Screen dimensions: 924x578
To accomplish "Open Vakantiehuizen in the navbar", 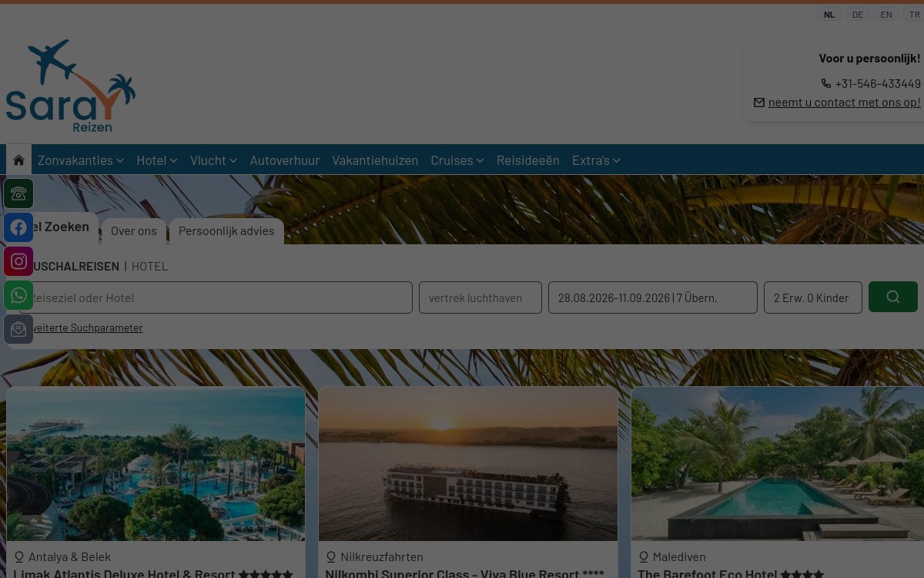I will click(x=375, y=160).
